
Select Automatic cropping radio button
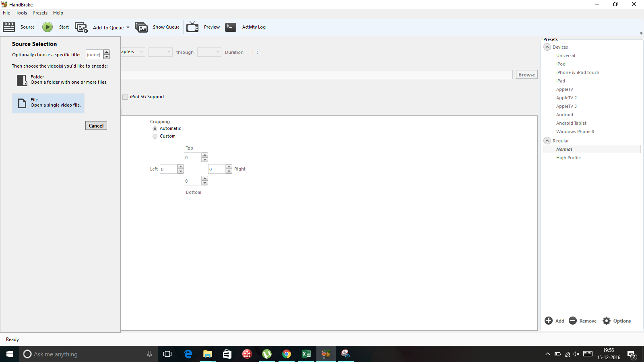point(155,129)
